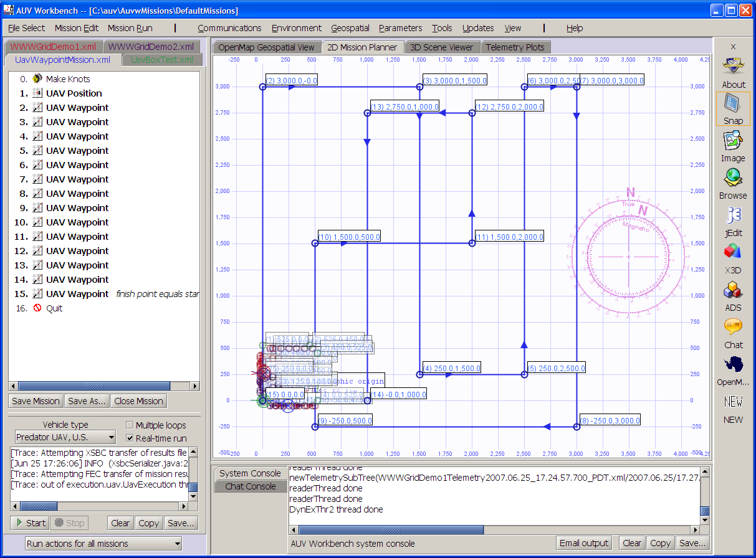The width and height of the screenshot is (756, 558).
Task: Switch to the 3D Scene Viewer tab
Action: point(441,47)
